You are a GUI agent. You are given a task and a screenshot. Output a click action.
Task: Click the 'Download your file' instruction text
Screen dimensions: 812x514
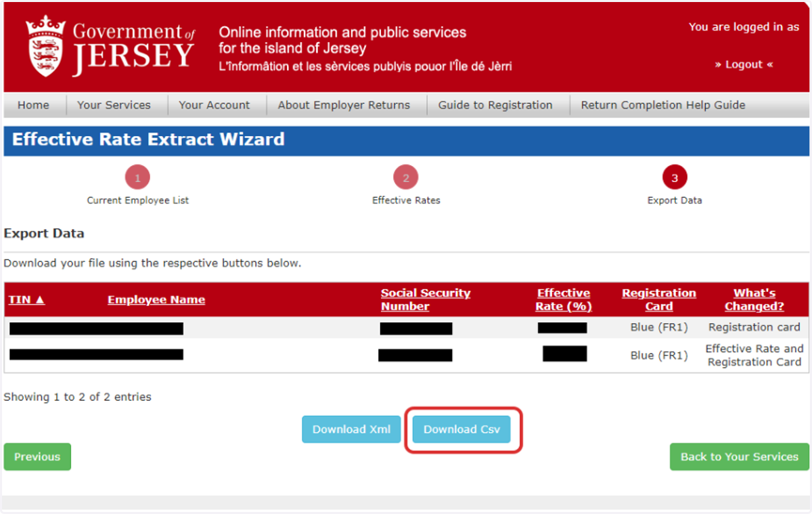(x=152, y=263)
